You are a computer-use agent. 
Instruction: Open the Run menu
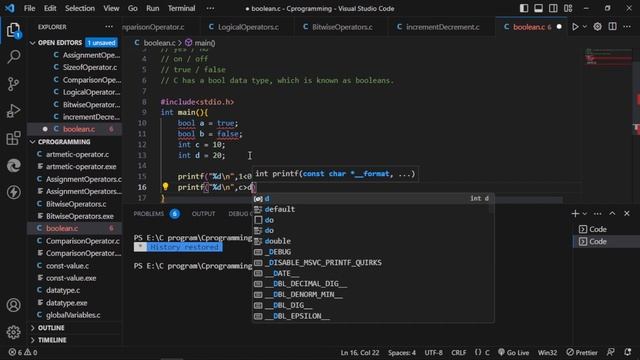[153, 8]
